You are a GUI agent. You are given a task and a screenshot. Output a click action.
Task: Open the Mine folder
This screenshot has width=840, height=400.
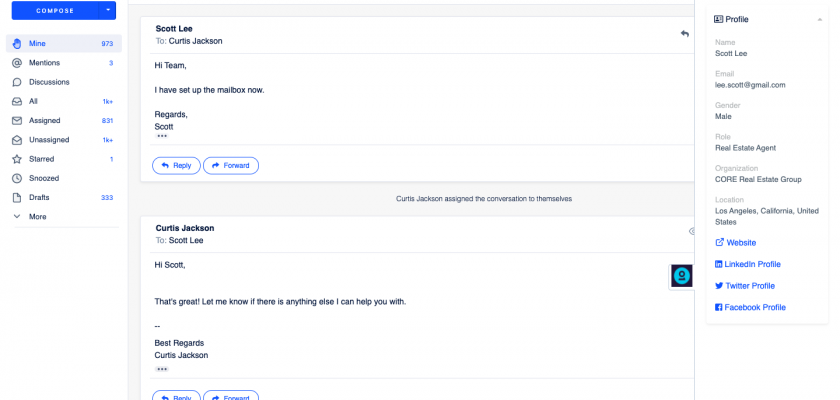37,44
